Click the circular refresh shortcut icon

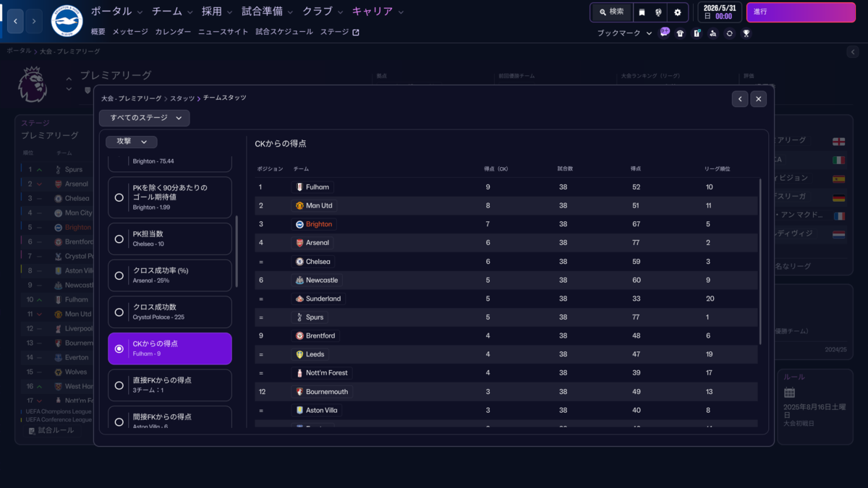click(x=730, y=33)
